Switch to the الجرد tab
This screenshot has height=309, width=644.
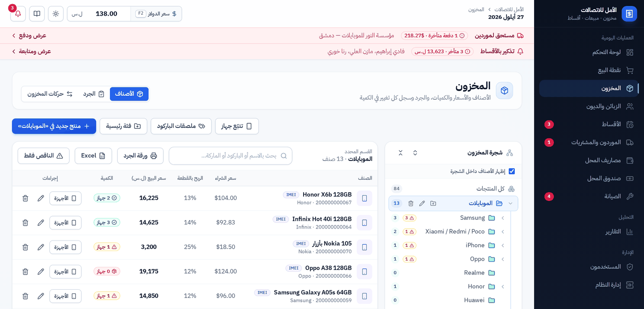point(94,94)
